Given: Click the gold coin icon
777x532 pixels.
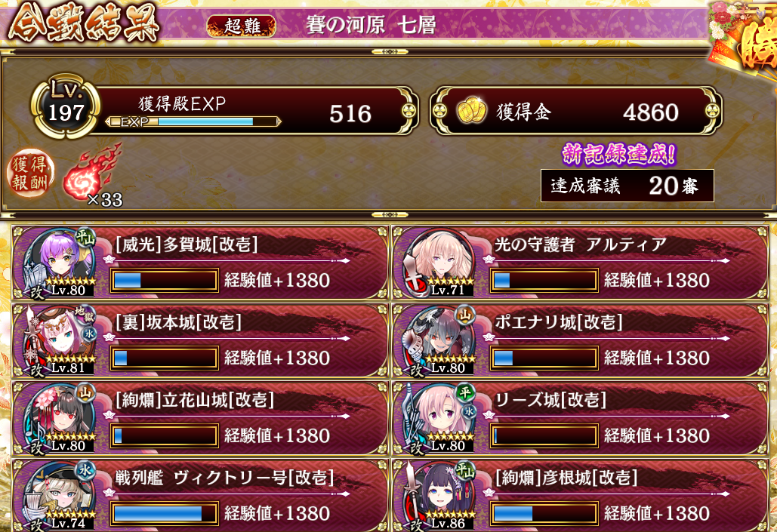Looking at the screenshot, I should [x=470, y=110].
